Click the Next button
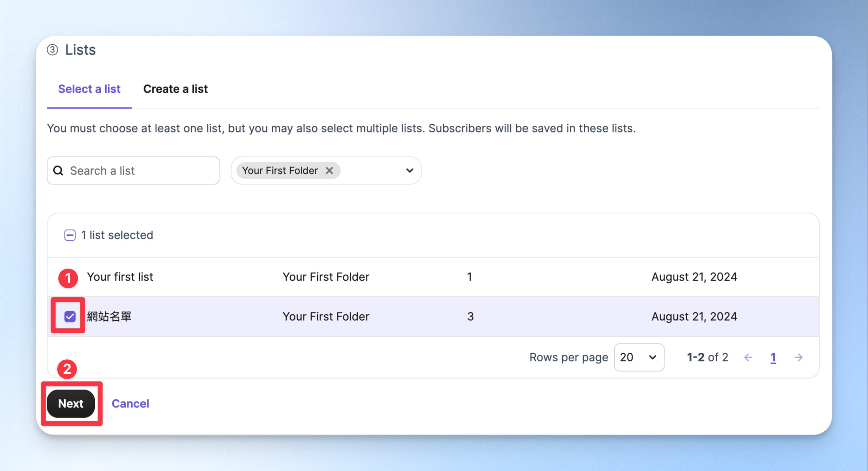 pos(71,404)
